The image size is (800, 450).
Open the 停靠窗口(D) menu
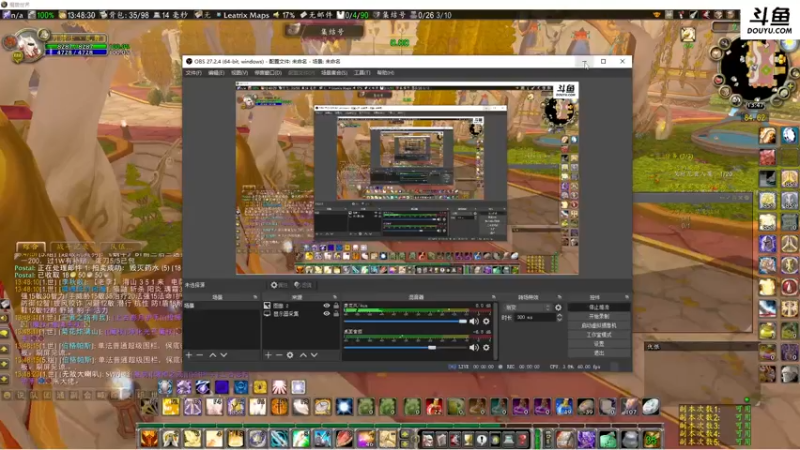pos(268,73)
